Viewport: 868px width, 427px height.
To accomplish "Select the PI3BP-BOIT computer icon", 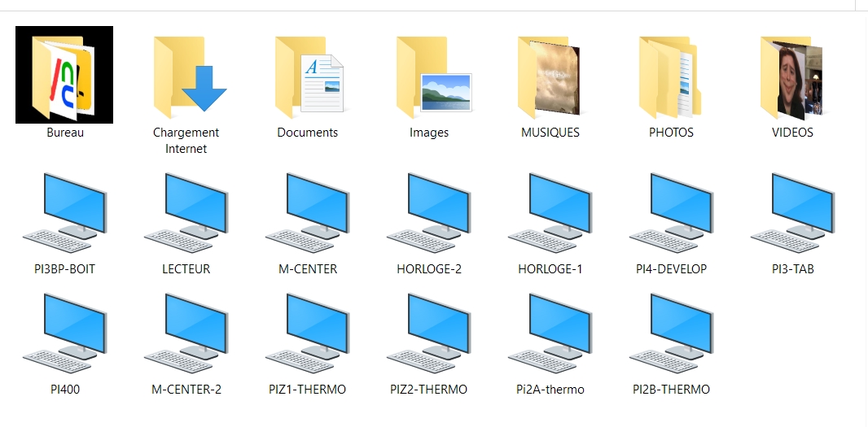I will (x=65, y=213).
